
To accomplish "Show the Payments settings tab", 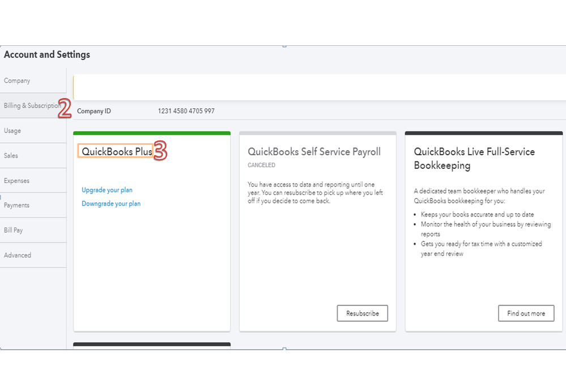I will pos(17,206).
